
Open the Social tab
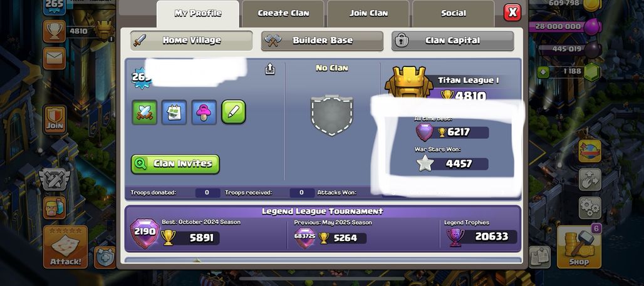coord(454,14)
